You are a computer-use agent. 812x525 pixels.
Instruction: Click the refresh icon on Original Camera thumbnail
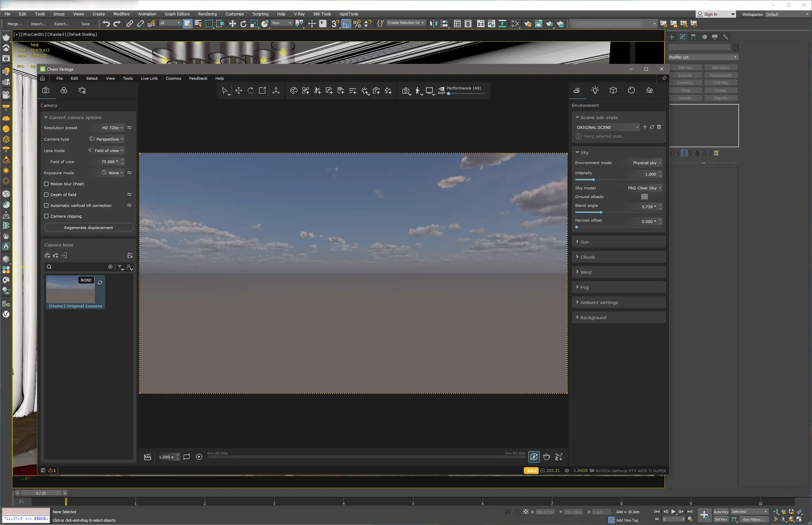[x=100, y=283]
